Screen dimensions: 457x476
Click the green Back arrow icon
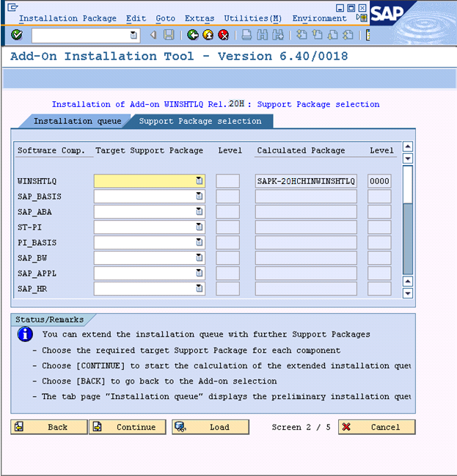click(192, 35)
